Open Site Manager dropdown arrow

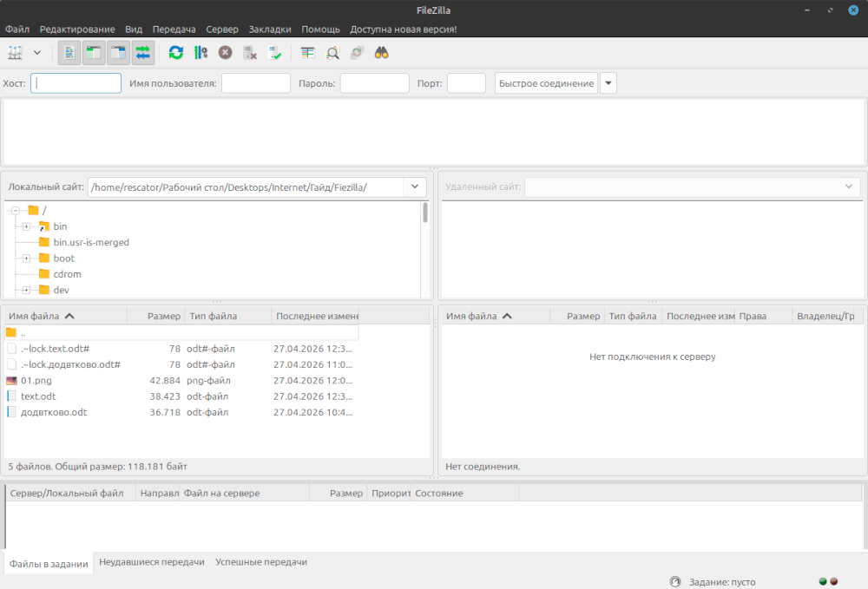37,53
